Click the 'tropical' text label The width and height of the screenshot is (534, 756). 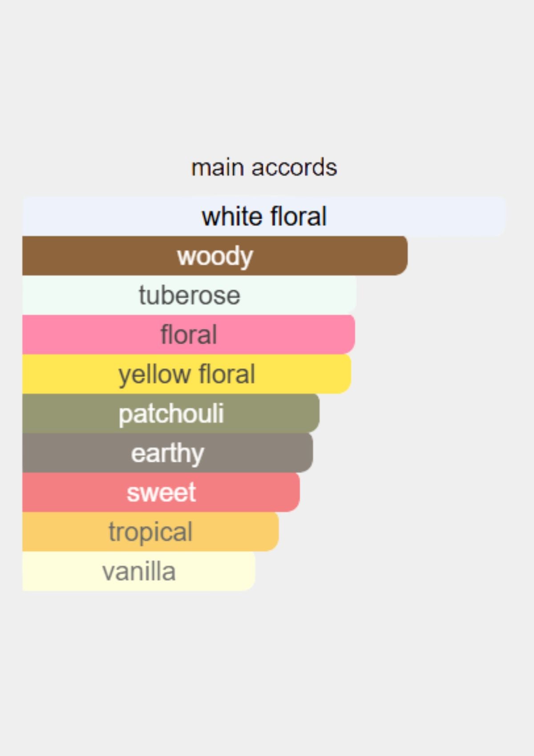[x=150, y=532]
